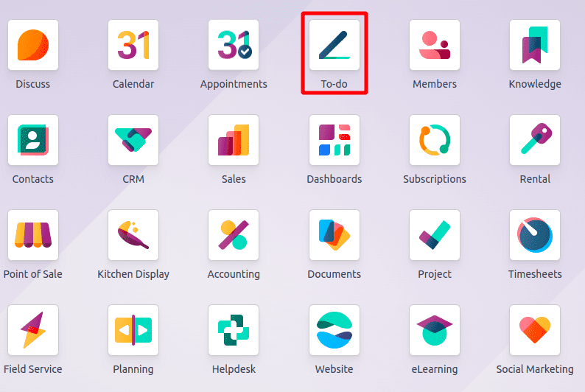The image size is (585, 392).
Task: Open the Sales app icon
Action: tap(234, 140)
